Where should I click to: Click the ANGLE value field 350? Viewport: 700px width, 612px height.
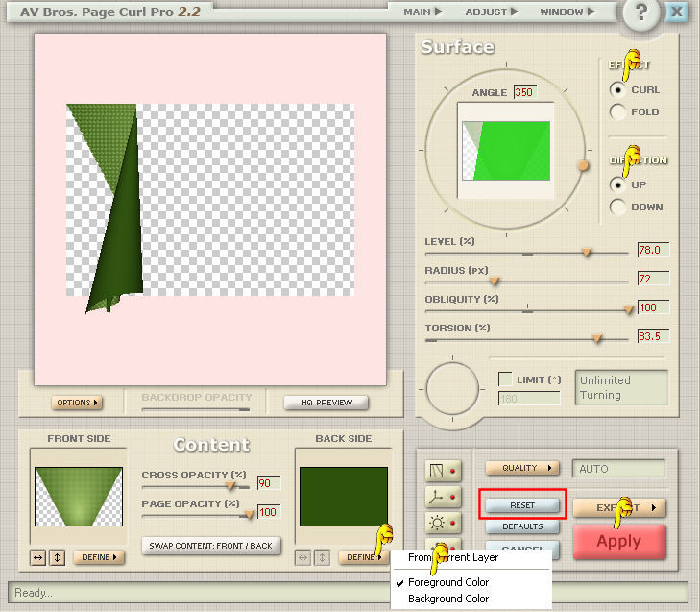tap(525, 92)
